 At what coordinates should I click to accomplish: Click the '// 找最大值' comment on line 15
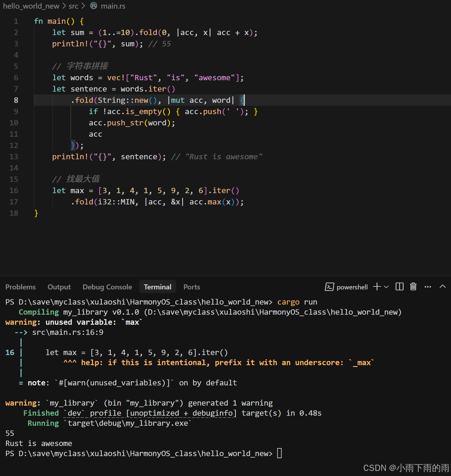coord(76,179)
